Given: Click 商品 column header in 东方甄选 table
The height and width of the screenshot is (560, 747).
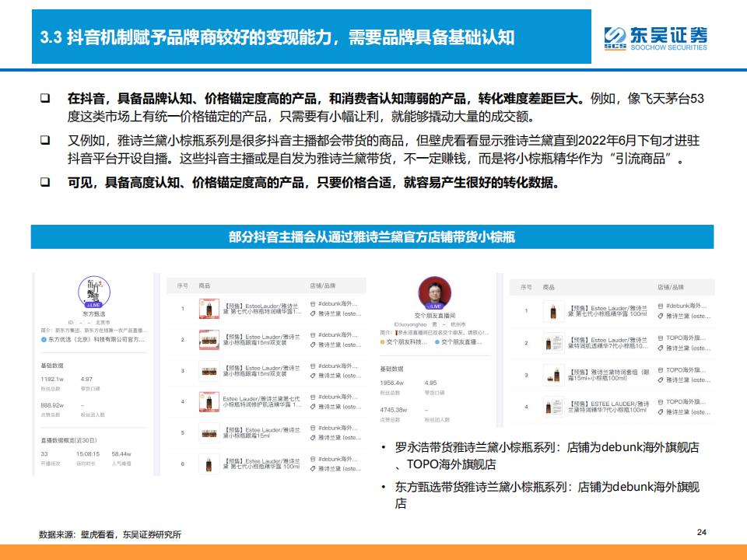Looking at the screenshot, I should 205,285.
